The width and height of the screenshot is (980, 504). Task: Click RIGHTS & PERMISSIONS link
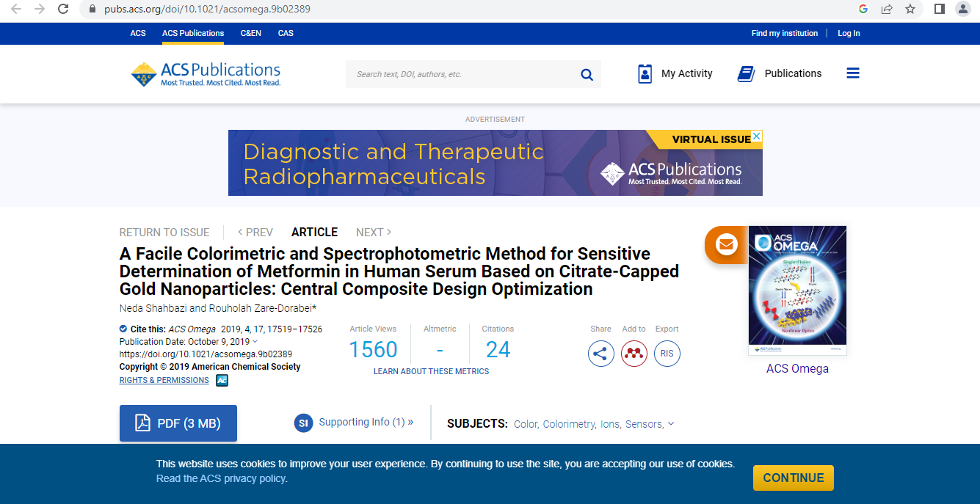tap(164, 380)
